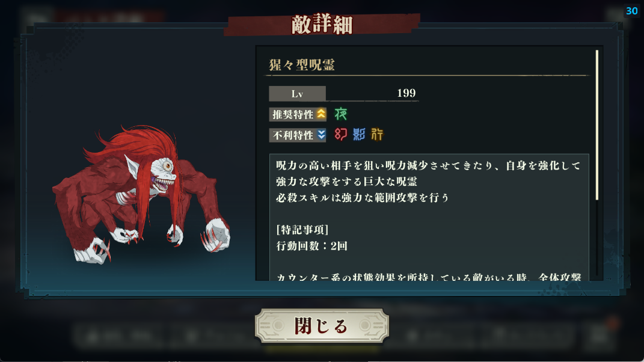The width and height of the screenshot is (644, 362).
Task: Tap the green 夜 recommended trait icon
Action: point(340,114)
